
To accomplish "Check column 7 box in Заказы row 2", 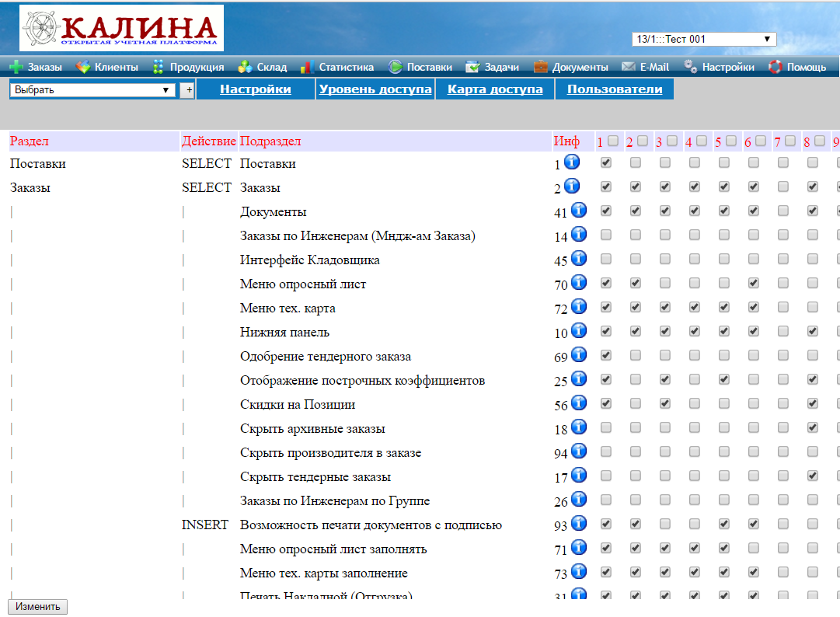I will click(x=783, y=186).
